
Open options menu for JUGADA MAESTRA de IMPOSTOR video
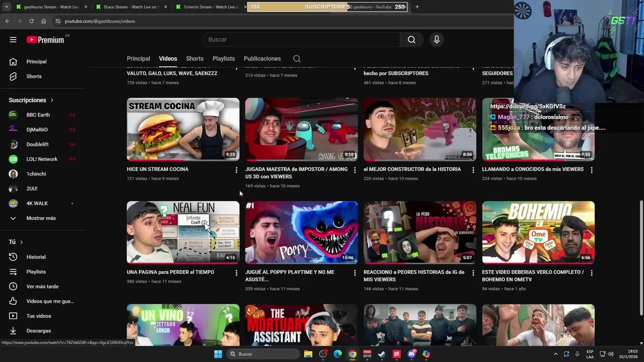tap(355, 170)
